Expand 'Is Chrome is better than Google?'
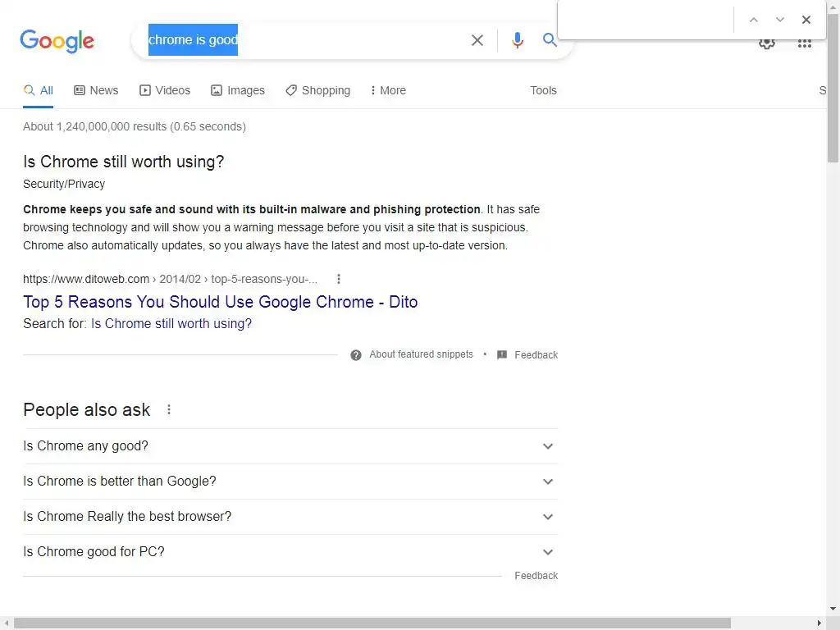840x630 pixels. point(290,482)
